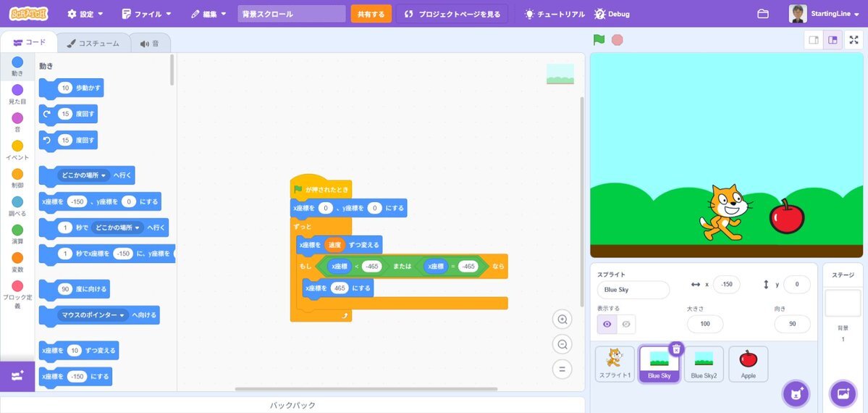868x413 pixels.
Task: Open the ファイル file menu
Action: (147, 14)
